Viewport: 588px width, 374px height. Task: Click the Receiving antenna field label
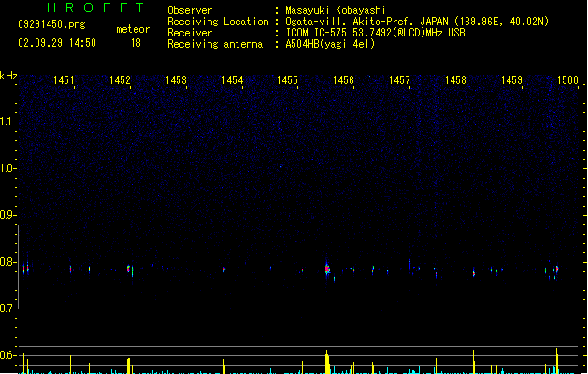click(x=215, y=44)
